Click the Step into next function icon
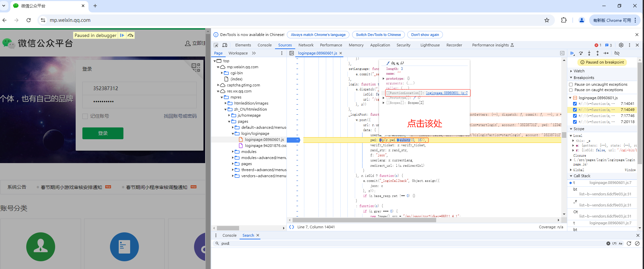This screenshot has height=269, width=644. (x=589, y=53)
